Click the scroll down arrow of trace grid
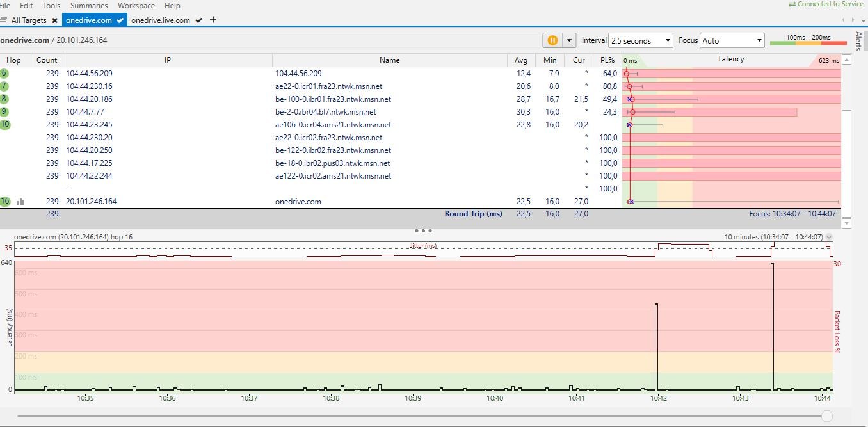 tap(847, 223)
